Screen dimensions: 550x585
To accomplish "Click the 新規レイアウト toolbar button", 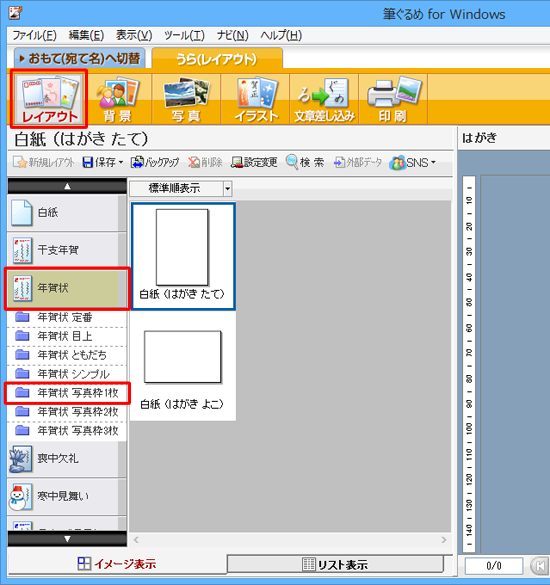I will pos(43,162).
